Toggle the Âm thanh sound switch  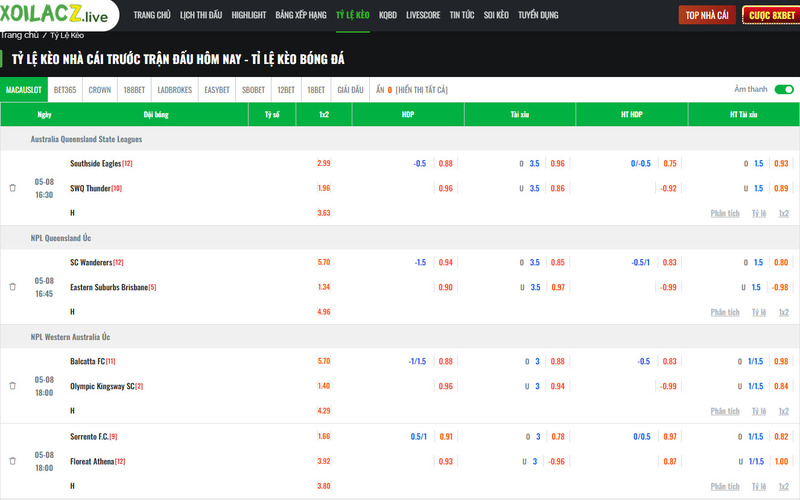[784, 90]
